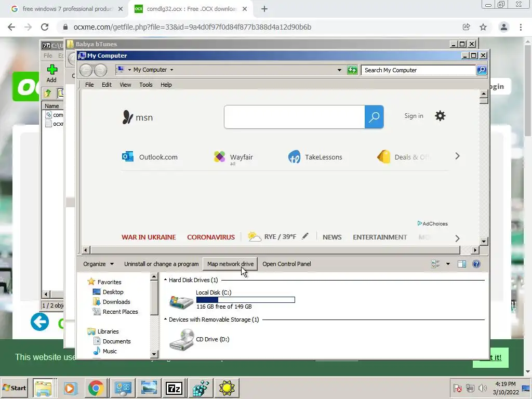This screenshot has width=532, height=399.
Task: Click the MSN Sign in link
Action: point(414,116)
